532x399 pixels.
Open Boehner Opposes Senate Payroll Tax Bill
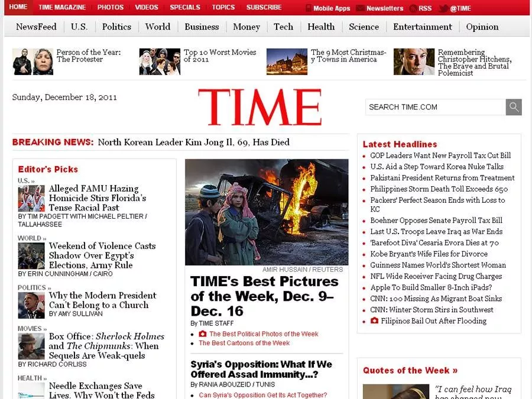tap(436, 220)
